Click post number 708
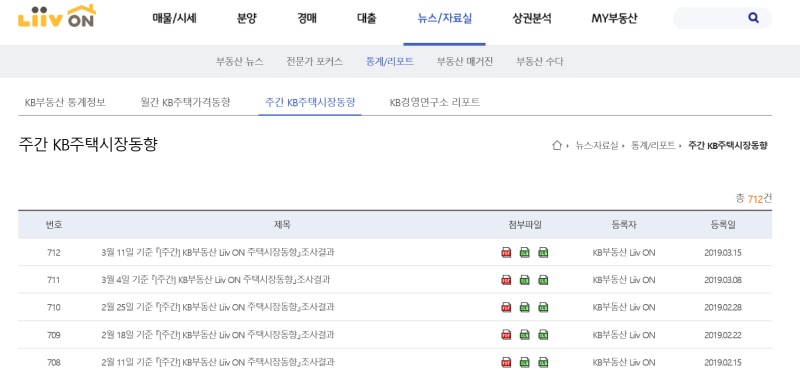 [54, 363]
